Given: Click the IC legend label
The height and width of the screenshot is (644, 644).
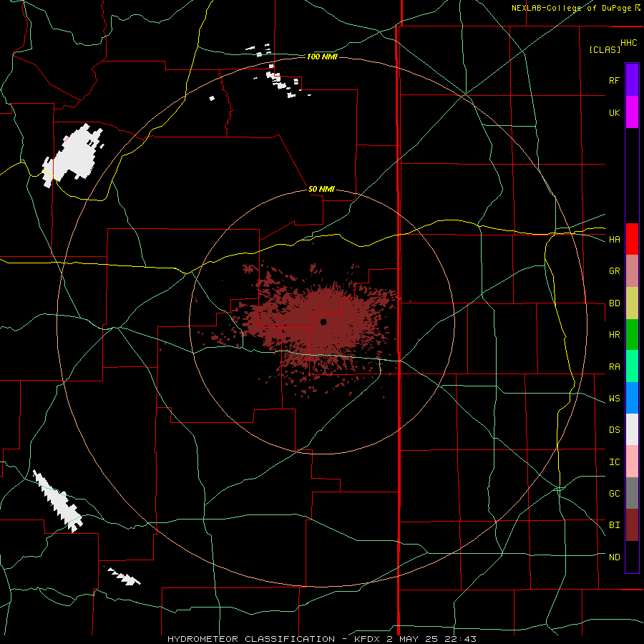Looking at the screenshot, I should click(614, 462).
